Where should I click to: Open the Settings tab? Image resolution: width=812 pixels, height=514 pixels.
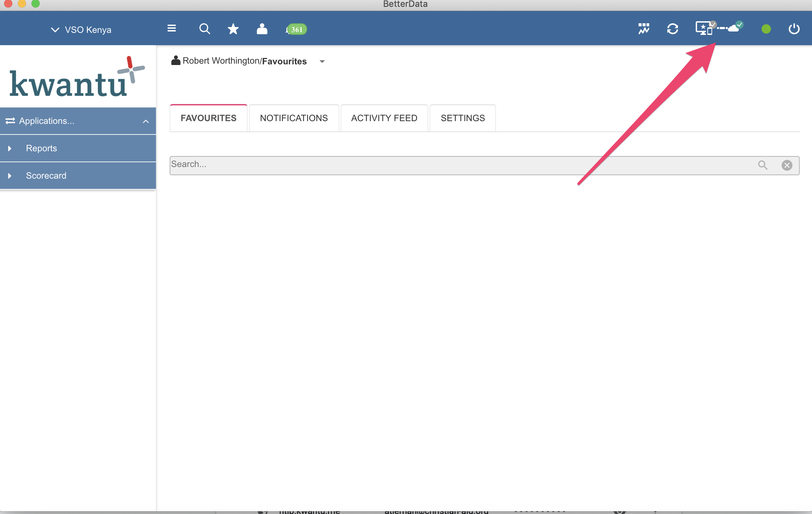[x=462, y=118]
